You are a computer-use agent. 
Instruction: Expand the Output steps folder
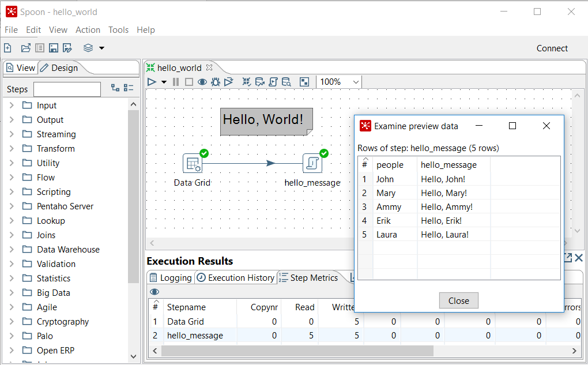tap(12, 120)
